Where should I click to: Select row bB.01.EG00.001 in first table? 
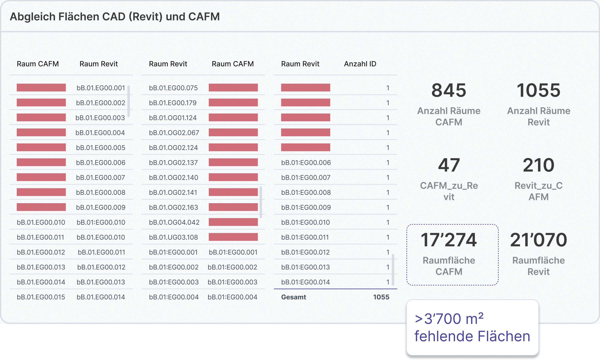coord(101,88)
